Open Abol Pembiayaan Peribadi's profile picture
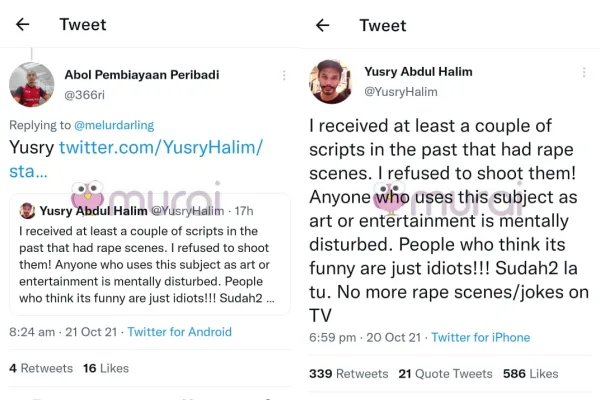600x400 pixels. [x=31, y=84]
